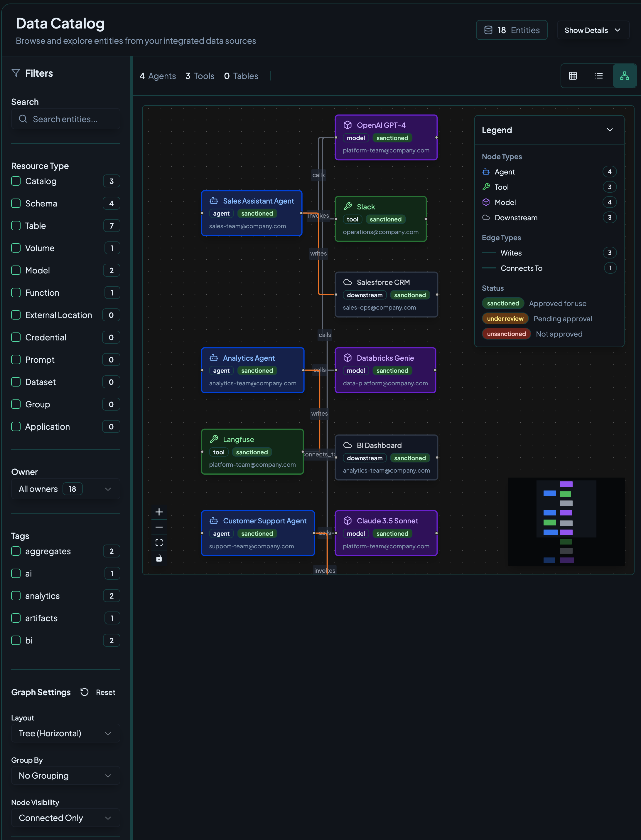Collapse the Legend panel chevron

pyautogui.click(x=610, y=130)
